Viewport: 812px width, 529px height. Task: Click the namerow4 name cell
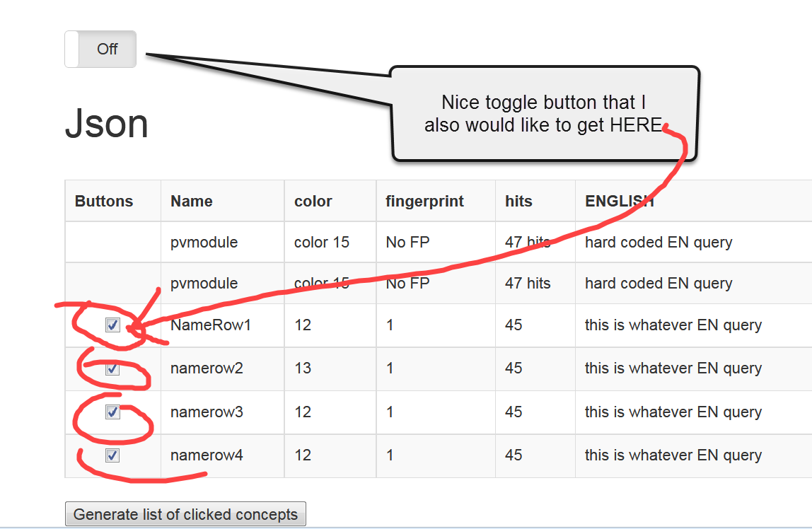207,455
